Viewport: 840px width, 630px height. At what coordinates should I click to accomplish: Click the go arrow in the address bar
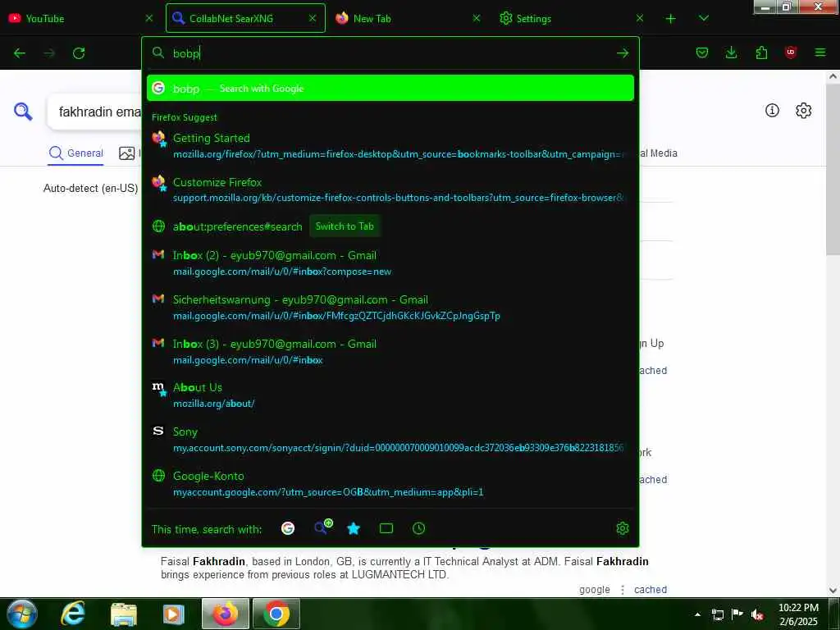(x=623, y=53)
